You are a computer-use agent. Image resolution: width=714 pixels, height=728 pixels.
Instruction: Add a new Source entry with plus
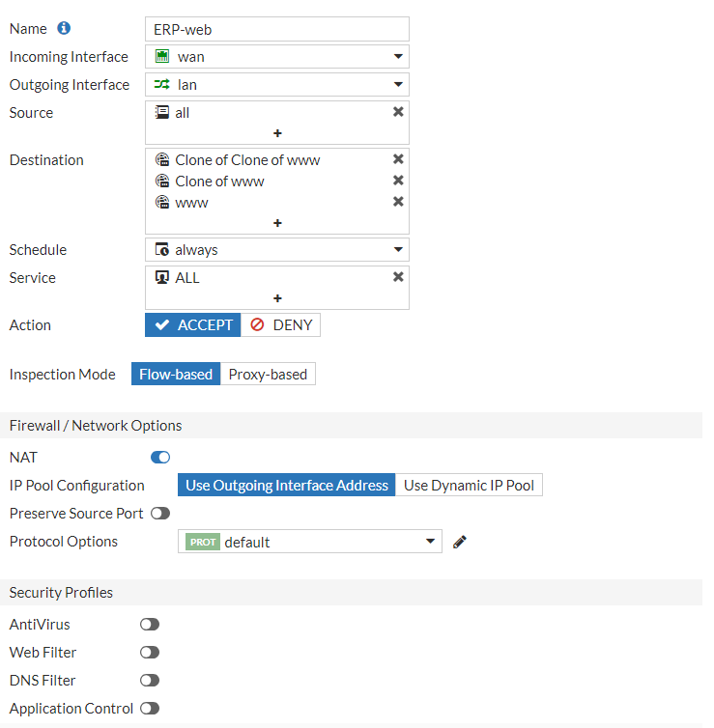[277, 133]
